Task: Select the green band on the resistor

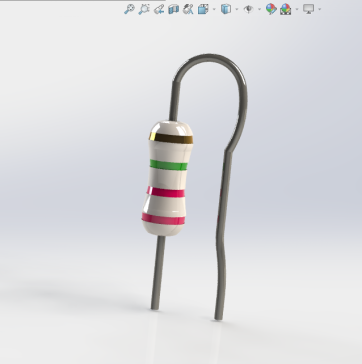Action: [x=168, y=165]
